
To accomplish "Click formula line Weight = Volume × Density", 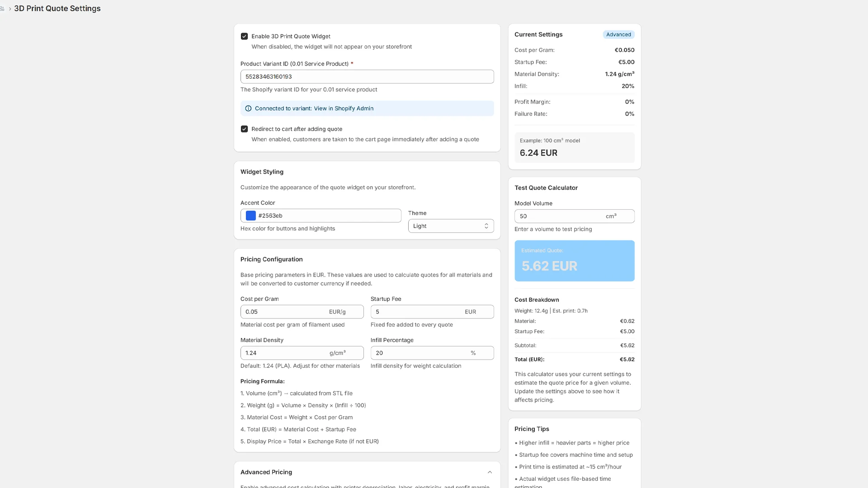I will 303,405.
